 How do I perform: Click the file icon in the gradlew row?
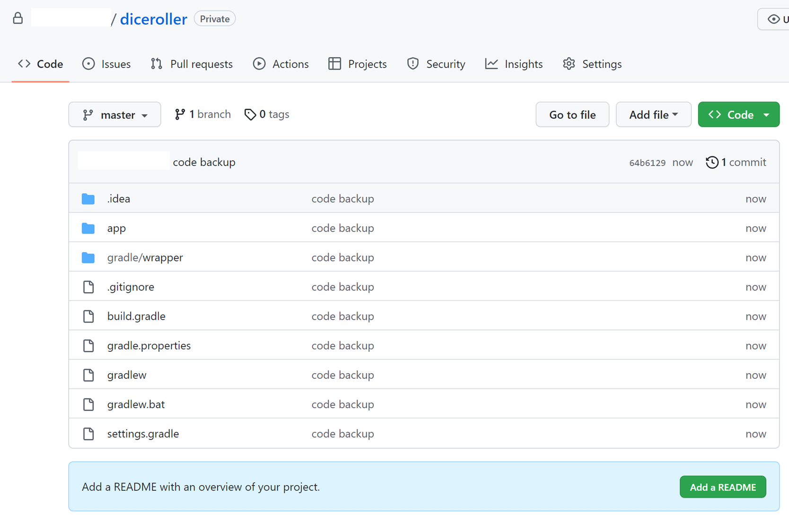pos(88,375)
